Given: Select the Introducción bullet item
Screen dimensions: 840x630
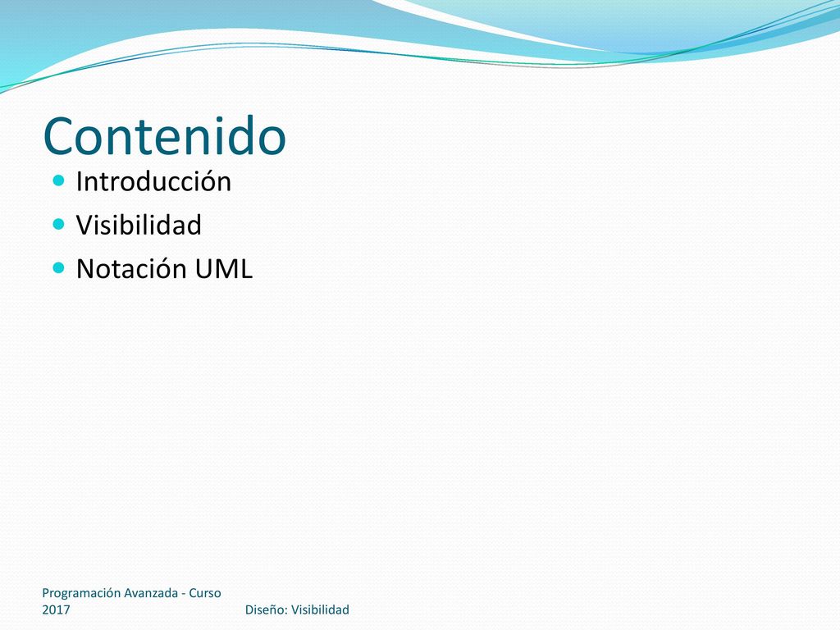Looking at the screenshot, I should point(153,181).
